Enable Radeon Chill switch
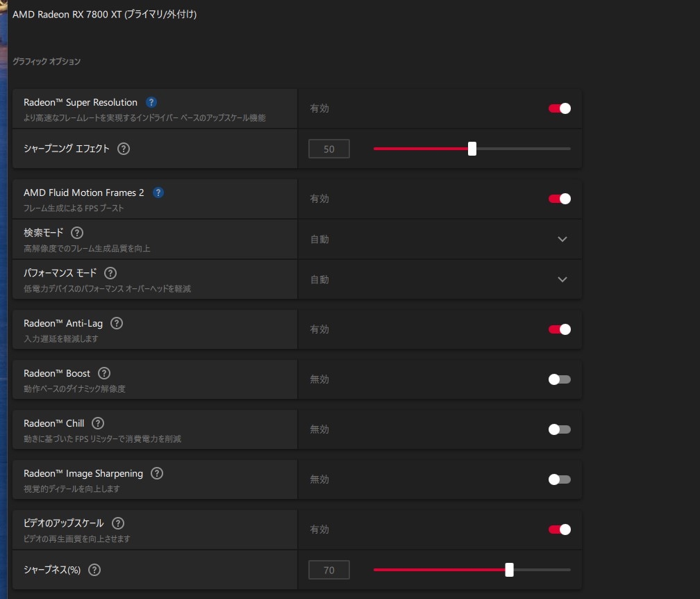Viewport: 700px width, 599px height. click(x=560, y=429)
